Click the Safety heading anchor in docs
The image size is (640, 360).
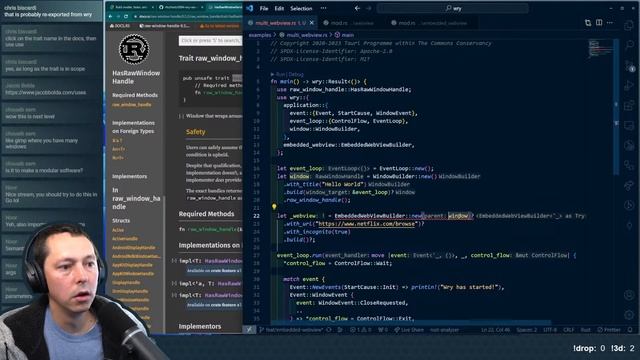pos(196,132)
